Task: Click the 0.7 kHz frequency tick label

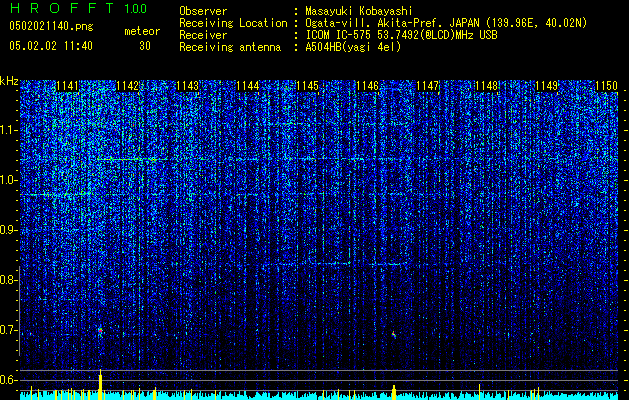Action: 9,330
